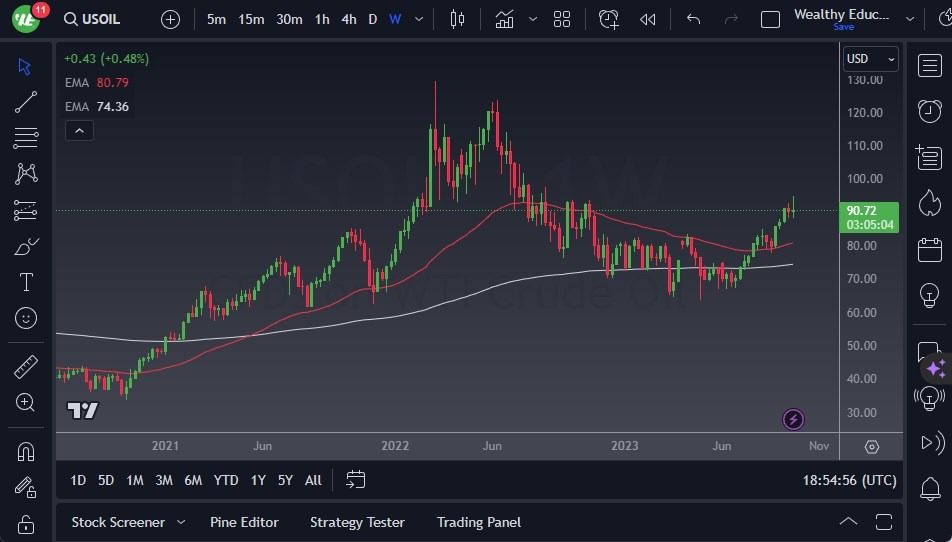Select the text annotation tool
This screenshot has width=952, height=542.
pos(26,282)
